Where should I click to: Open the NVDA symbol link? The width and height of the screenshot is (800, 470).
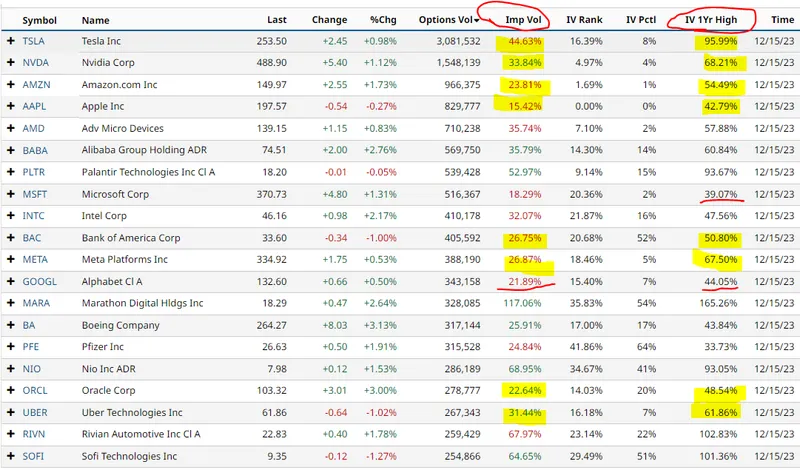pos(36,62)
